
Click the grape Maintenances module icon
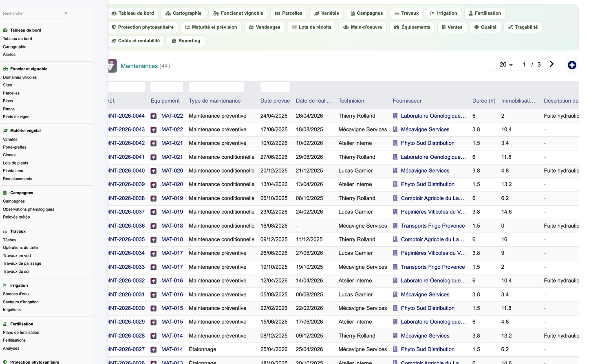[x=112, y=66]
